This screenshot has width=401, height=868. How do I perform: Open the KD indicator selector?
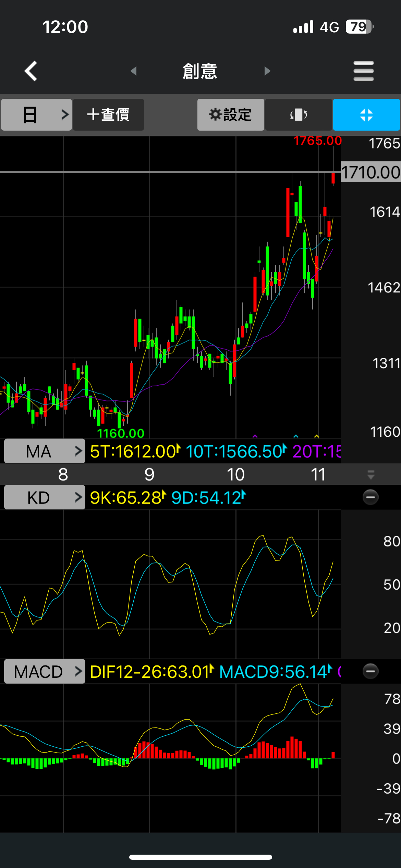coord(45,497)
